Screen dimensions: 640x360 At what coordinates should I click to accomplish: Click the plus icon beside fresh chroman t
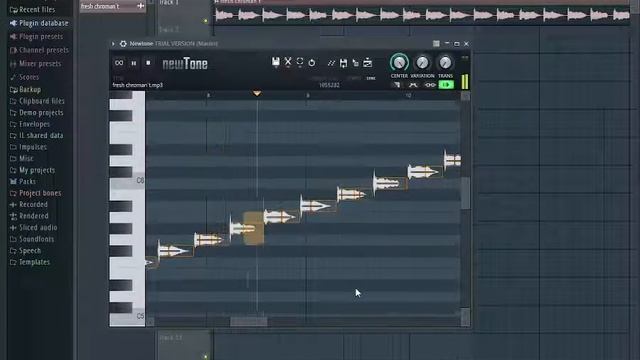pyautogui.click(x=141, y=6)
